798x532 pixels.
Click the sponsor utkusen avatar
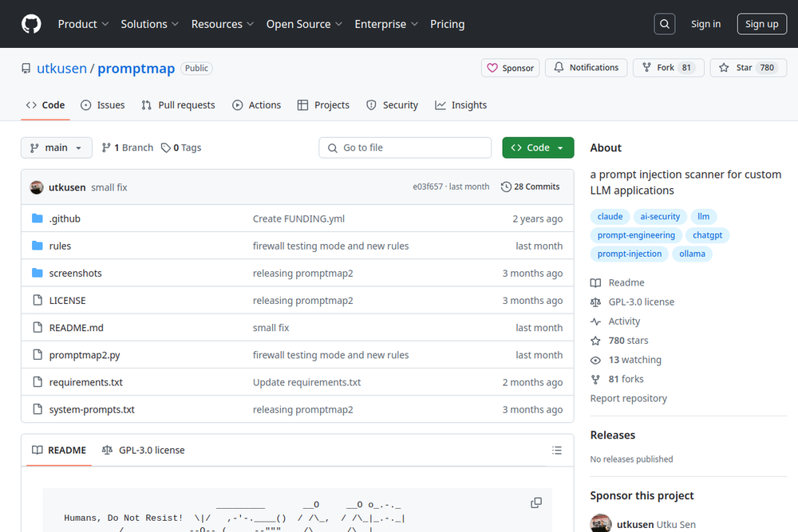pyautogui.click(x=601, y=523)
